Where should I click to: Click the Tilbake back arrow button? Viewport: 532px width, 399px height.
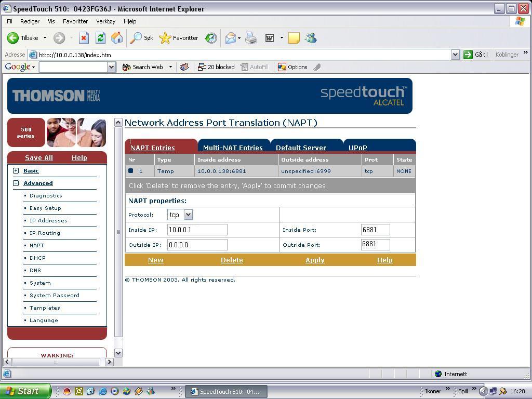tap(23, 38)
